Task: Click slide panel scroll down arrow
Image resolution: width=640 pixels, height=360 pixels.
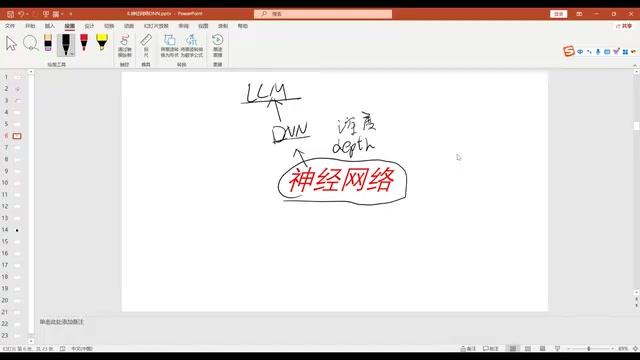Action: click(x=31, y=341)
